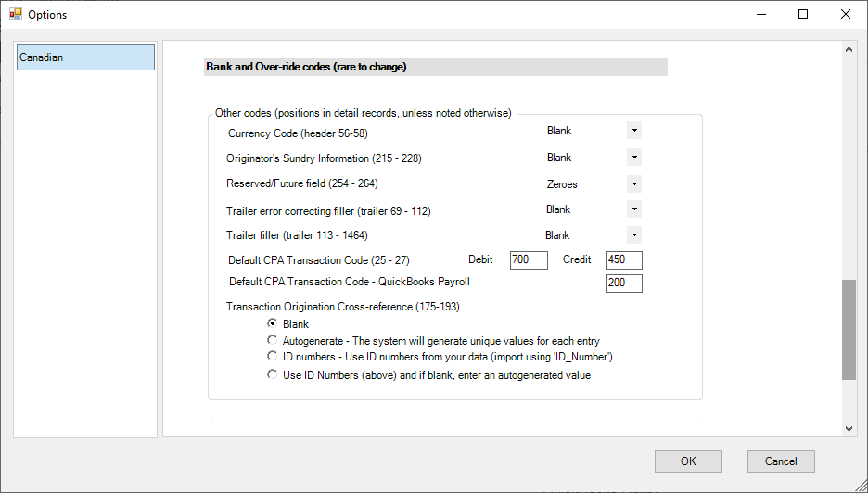Click the QuickBooks Payroll code field
Image resolution: width=868 pixels, height=493 pixels.
pyautogui.click(x=624, y=284)
